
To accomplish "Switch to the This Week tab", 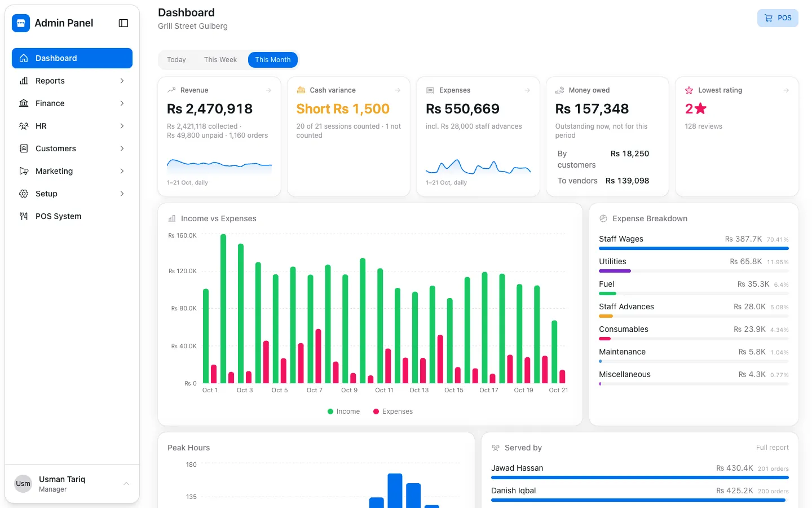I will click(x=220, y=60).
